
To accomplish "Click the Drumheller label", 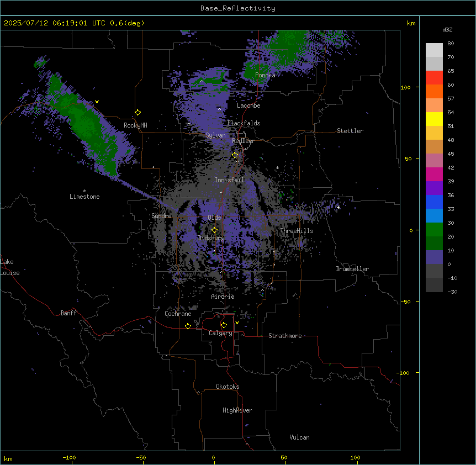I will click(352, 269).
